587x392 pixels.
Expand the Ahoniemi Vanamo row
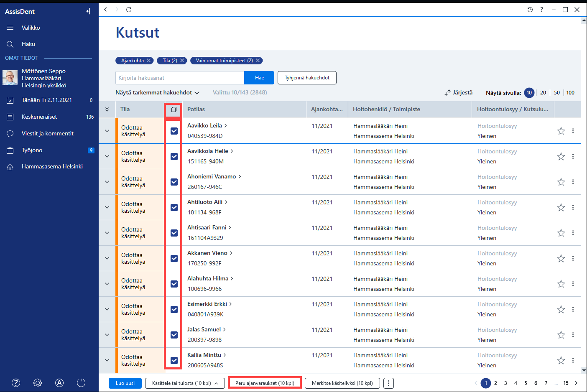[107, 182]
